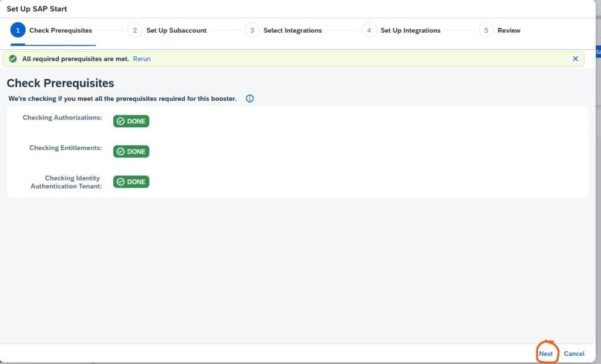Screen dimensions: 601x364
Task: Click the Checking Authorizations label
Action: (62, 118)
